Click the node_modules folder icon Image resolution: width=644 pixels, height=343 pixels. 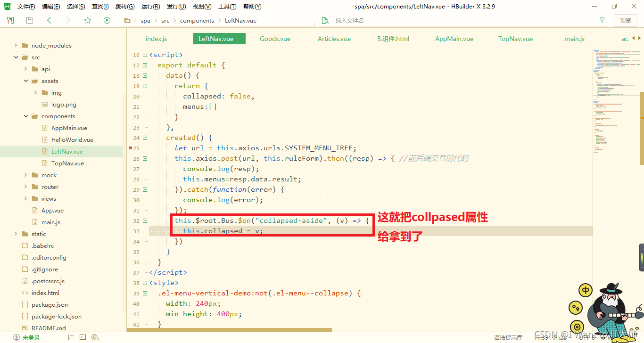pyautogui.click(x=25, y=46)
